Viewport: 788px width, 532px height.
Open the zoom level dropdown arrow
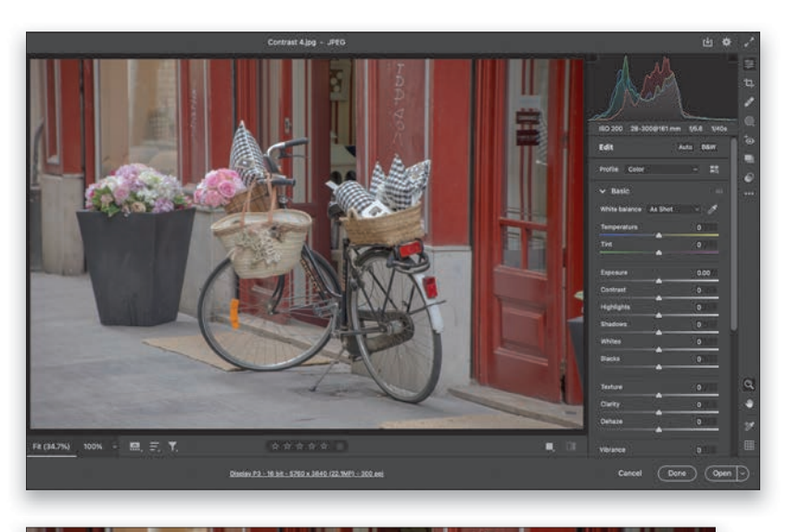[115, 447]
